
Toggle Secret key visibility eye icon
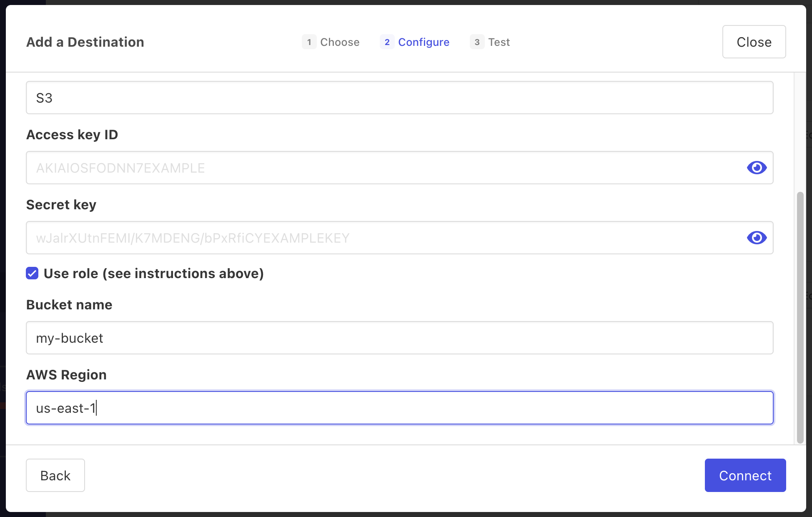tap(756, 238)
